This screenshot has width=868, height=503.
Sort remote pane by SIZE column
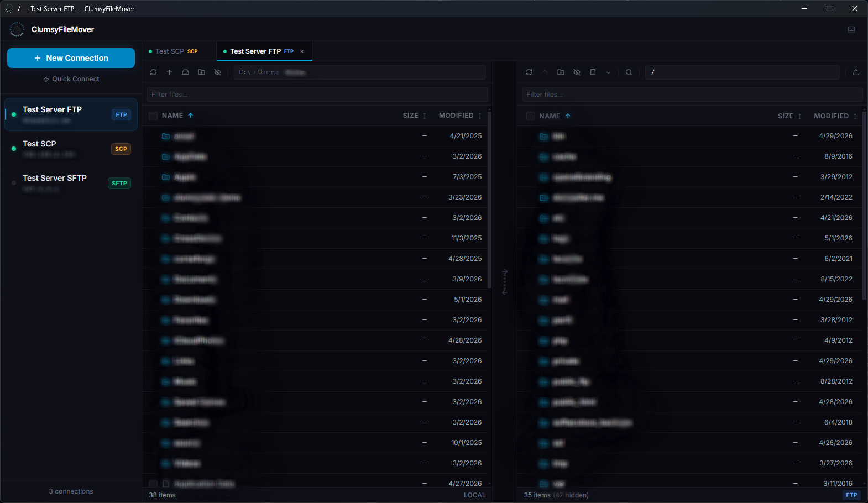click(x=789, y=116)
